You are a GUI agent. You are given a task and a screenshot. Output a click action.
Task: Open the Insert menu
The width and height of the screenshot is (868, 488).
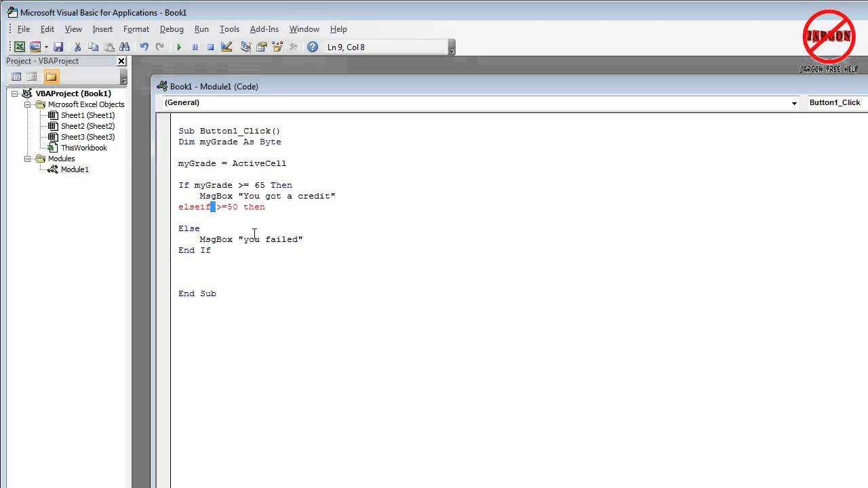click(x=102, y=29)
